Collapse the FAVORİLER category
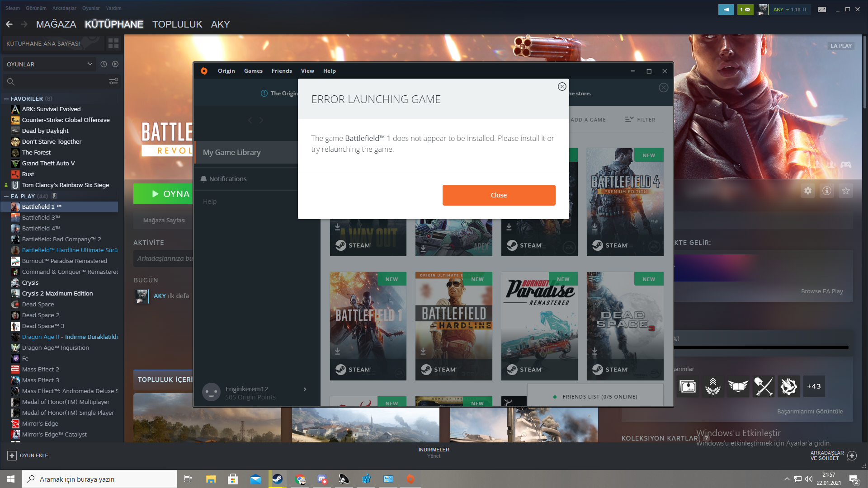Screen dimensions: 868x488 click(6, 99)
